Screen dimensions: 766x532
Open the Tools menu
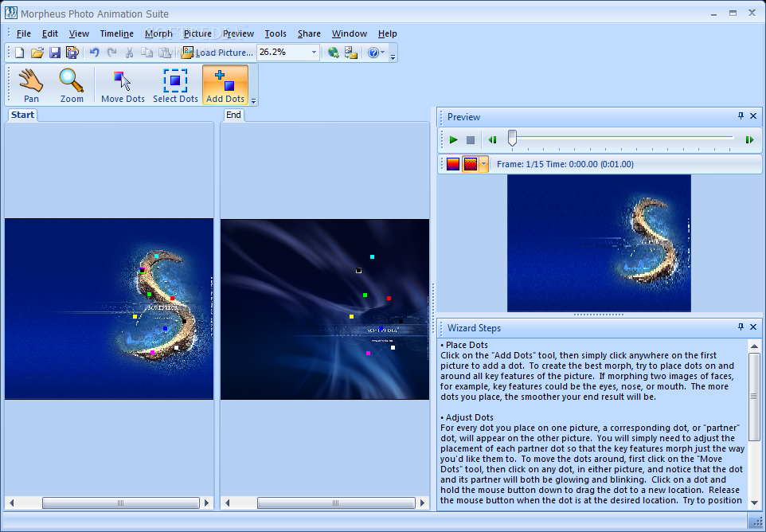276,33
